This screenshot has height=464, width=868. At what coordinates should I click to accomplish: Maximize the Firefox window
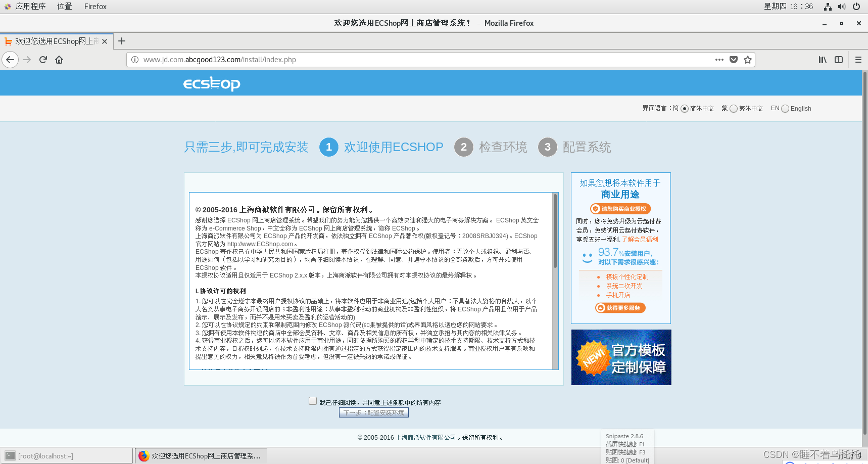click(x=842, y=23)
